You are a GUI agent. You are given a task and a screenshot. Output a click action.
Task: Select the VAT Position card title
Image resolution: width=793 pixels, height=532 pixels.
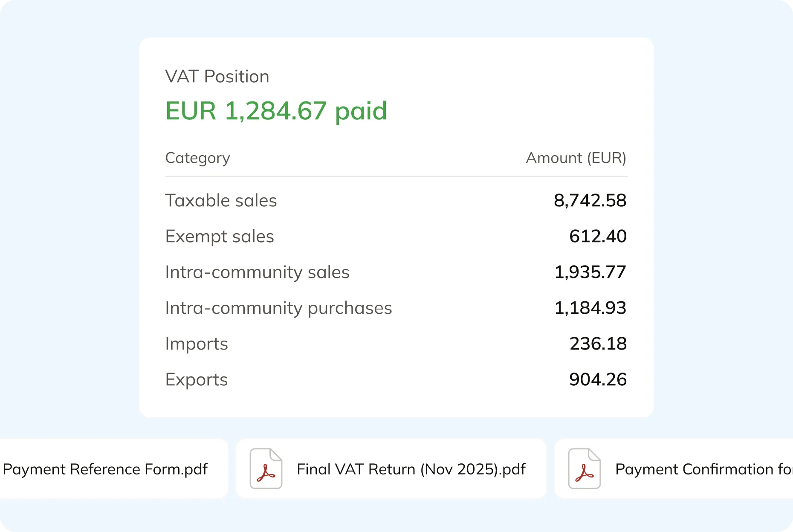coord(217,76)
